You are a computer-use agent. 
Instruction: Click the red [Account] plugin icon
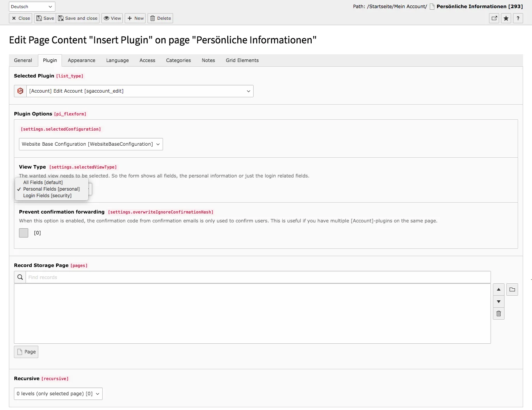[20, 91]
